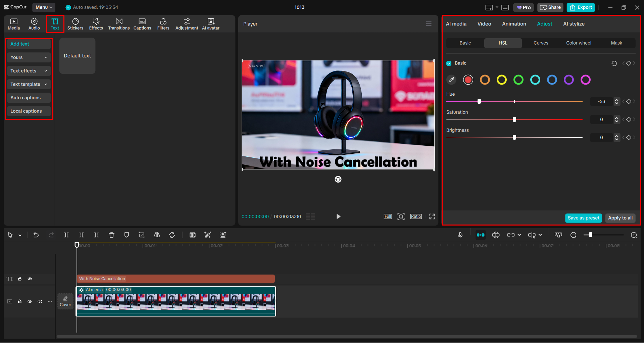Click the Mirror flip icon in timeline toolbar
The image size is (644, 343).
156,235
